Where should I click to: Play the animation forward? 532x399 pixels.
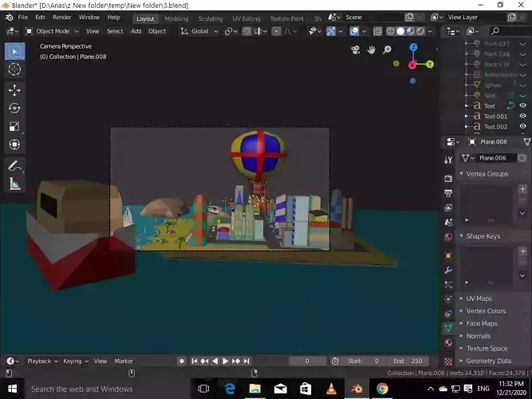point(225,361)
